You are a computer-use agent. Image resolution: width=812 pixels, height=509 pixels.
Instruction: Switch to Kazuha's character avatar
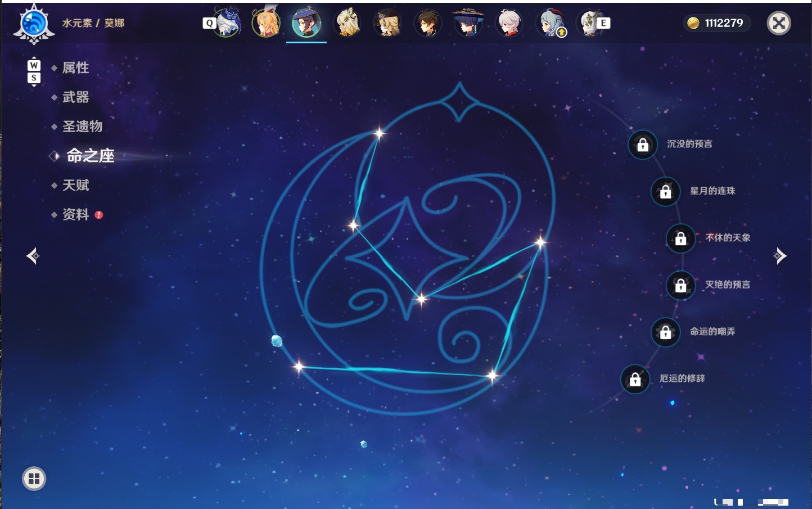(509, 22)
